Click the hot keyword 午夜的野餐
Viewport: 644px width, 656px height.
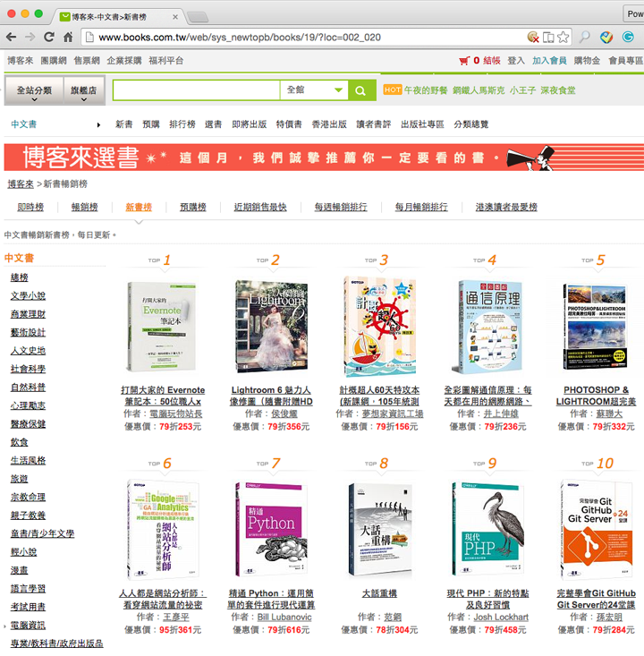point(426,90)
